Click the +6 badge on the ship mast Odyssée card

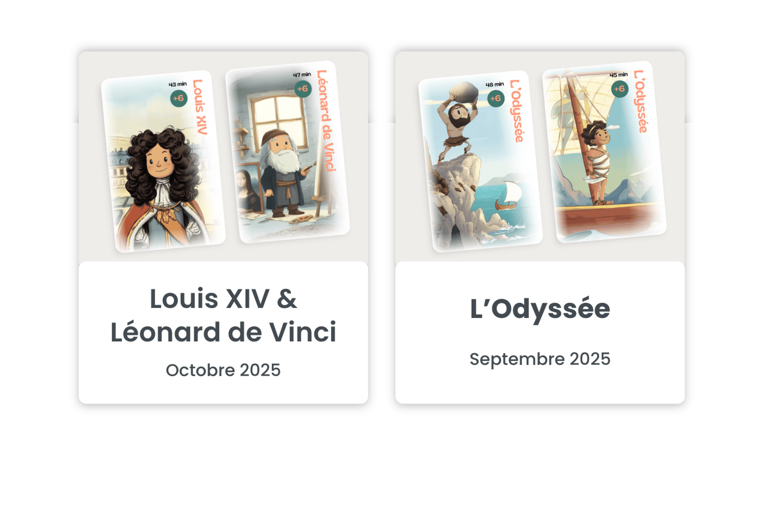pos(620,89)
